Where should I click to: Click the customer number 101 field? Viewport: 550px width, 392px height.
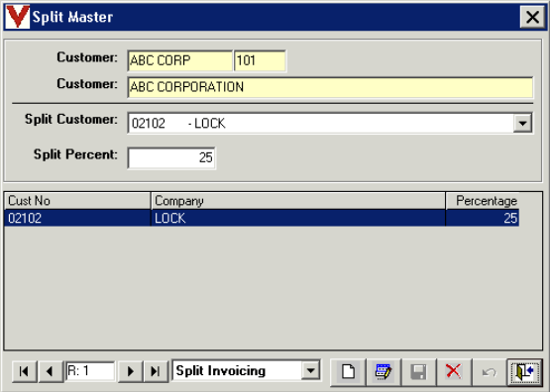tap(260, 60)
